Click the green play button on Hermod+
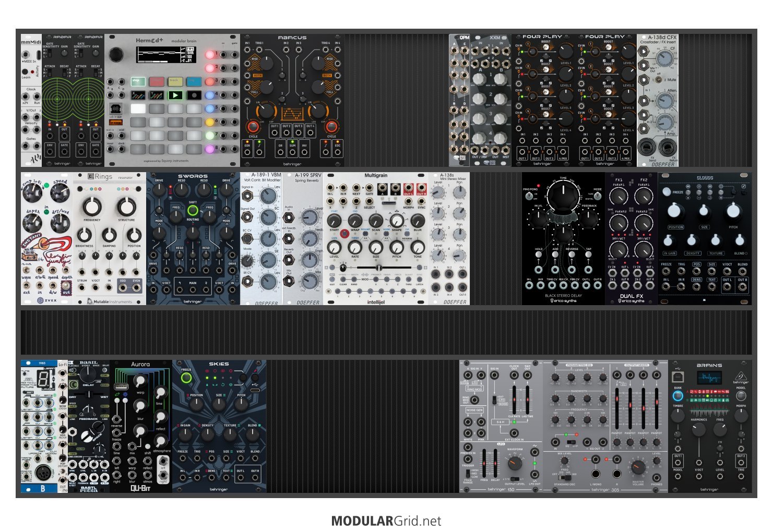The image size is (773, 532). pyautogui.click(x=175, y=95)
